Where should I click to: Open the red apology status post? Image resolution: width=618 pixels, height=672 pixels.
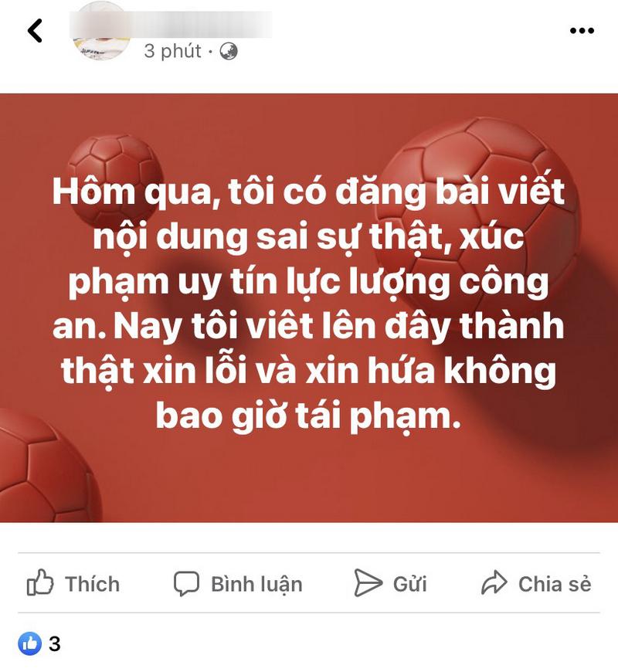coord(309,307)
